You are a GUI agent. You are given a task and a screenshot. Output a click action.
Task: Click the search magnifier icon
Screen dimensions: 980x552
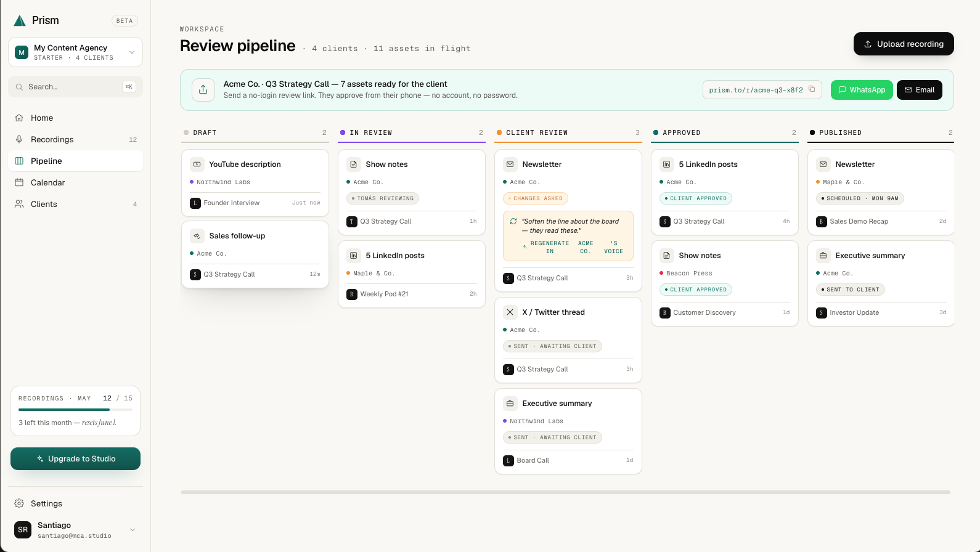click(20, 87)
